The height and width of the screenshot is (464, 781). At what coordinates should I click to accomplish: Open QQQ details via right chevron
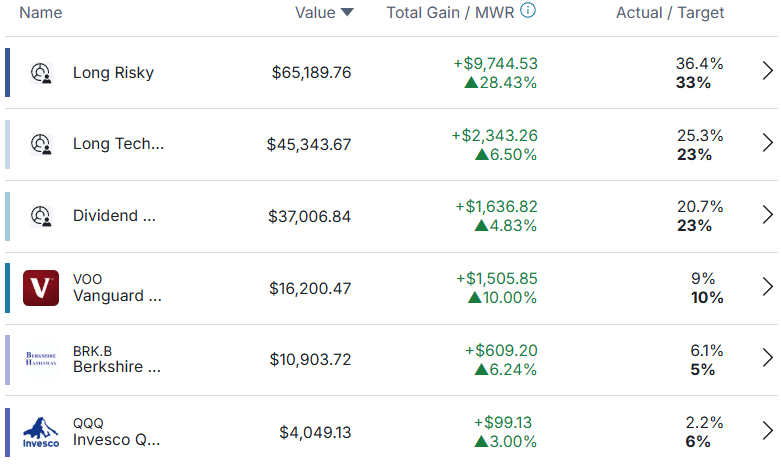pos(768,431)
